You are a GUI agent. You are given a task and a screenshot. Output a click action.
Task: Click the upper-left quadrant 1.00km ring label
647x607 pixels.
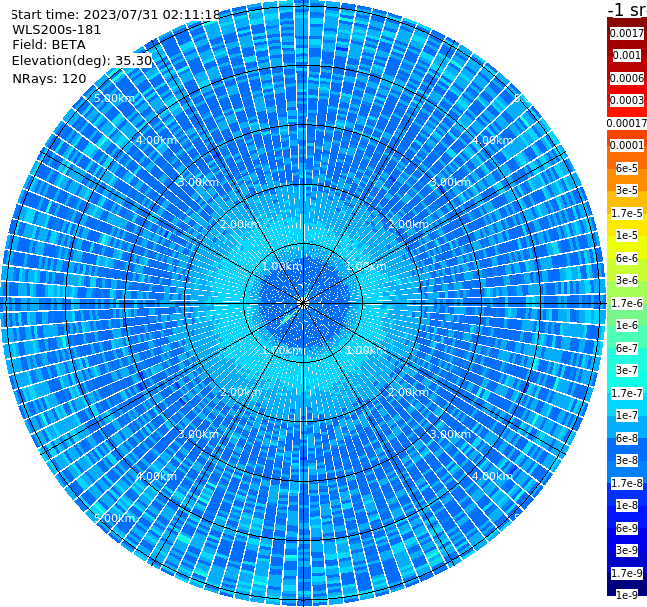point(282,267)
